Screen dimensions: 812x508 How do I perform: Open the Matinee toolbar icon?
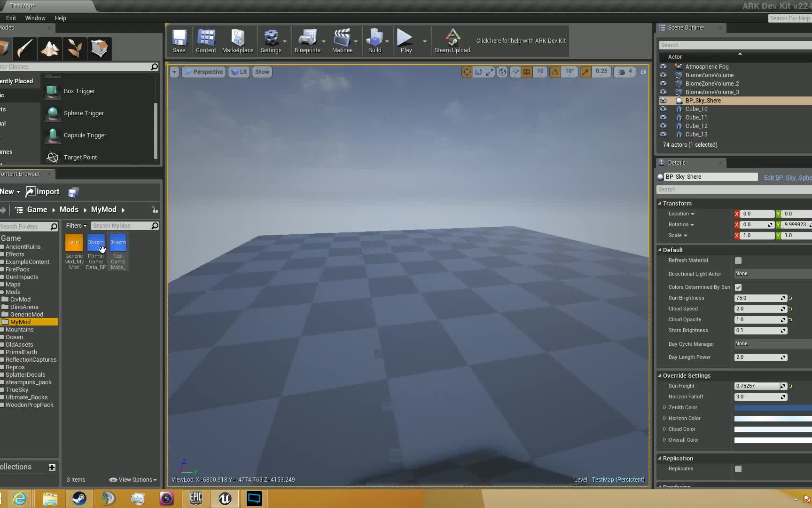(x=342, y=41)
